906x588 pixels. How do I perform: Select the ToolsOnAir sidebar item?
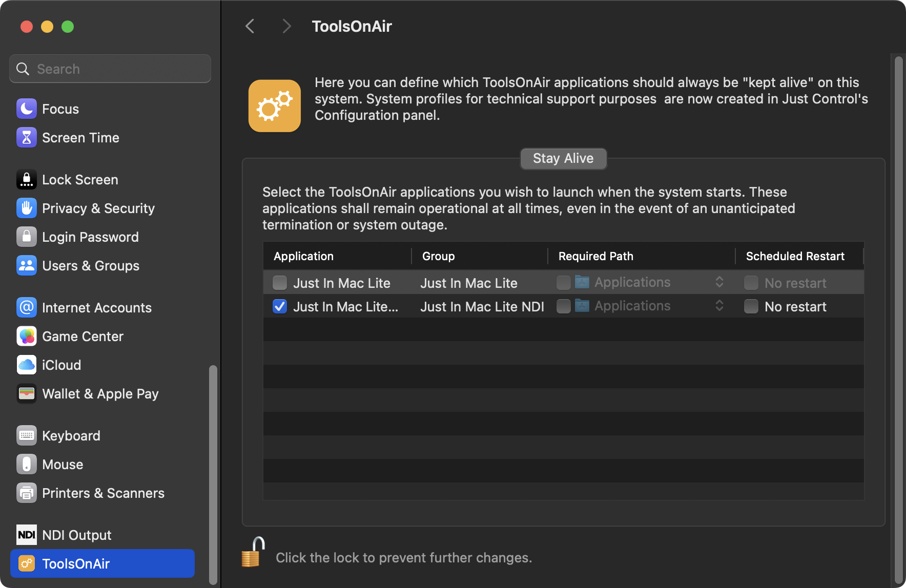(102, 563)
